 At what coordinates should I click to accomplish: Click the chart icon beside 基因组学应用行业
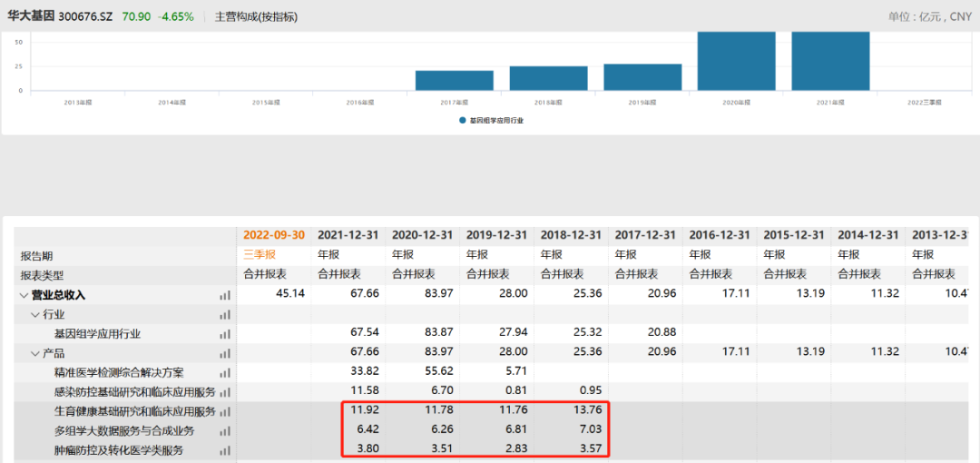tap(225, 335)
